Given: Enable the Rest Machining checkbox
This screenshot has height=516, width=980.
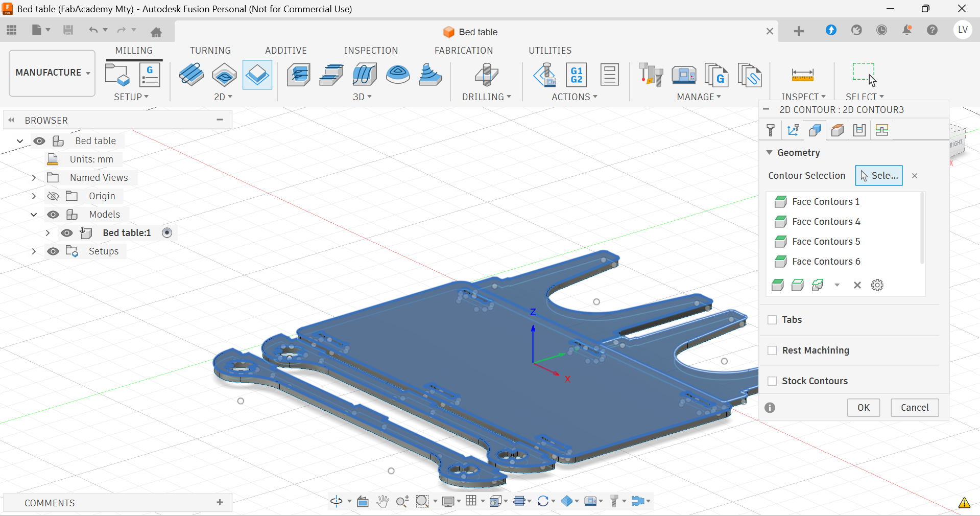Looking at the screenshot, I should (772, 350).
